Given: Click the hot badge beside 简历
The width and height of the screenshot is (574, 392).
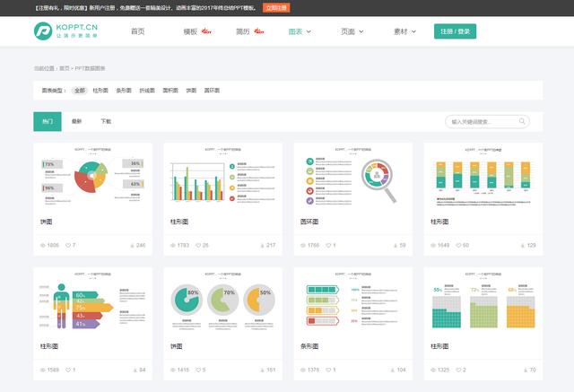Looking at the screenshot, I should coord(259,31).
